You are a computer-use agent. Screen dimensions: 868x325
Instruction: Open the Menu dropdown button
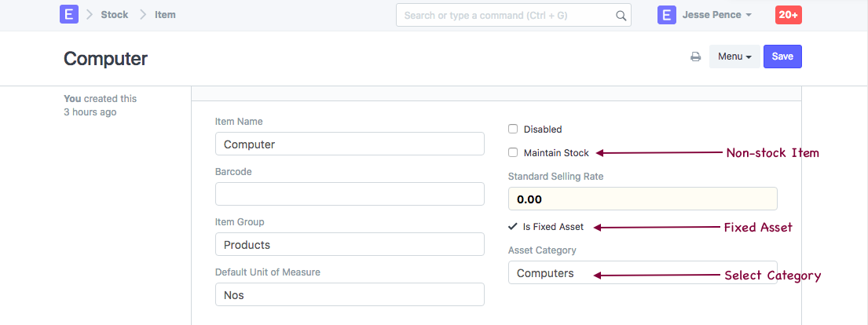(x=734, y=57)
